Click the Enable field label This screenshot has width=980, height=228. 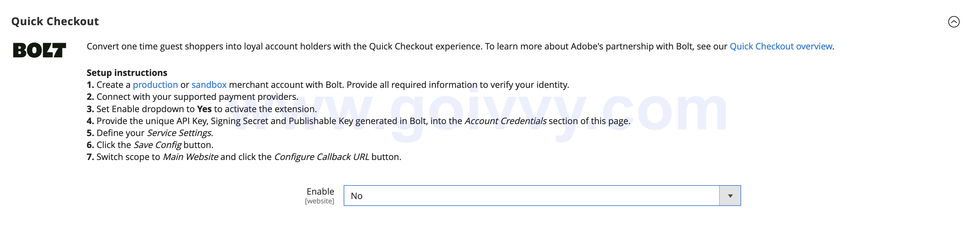coord(320,191)
